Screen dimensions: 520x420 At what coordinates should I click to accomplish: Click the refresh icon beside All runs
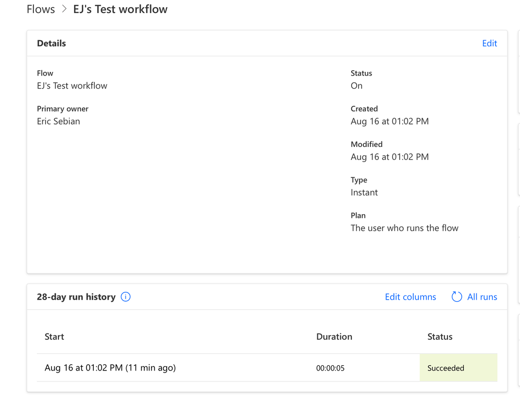click(456, 297)
